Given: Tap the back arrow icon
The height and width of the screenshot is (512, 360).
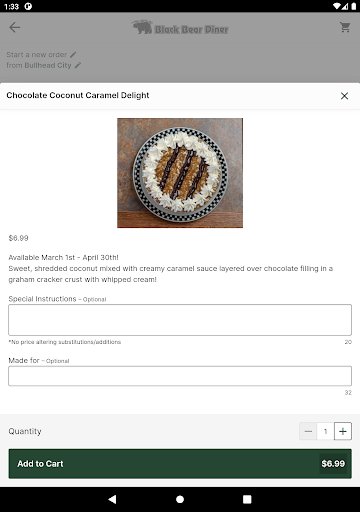Looking at the screenshot, I should (x=15, y=27).
